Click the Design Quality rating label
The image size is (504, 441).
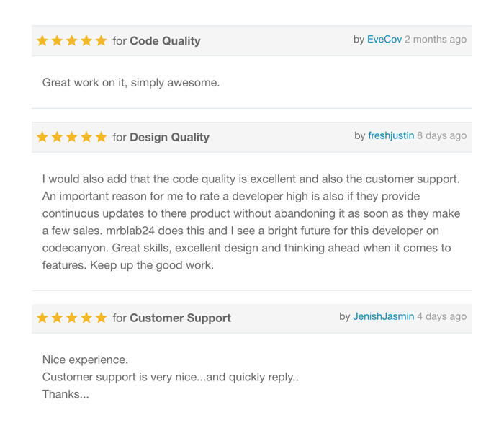tap(169, 137)
